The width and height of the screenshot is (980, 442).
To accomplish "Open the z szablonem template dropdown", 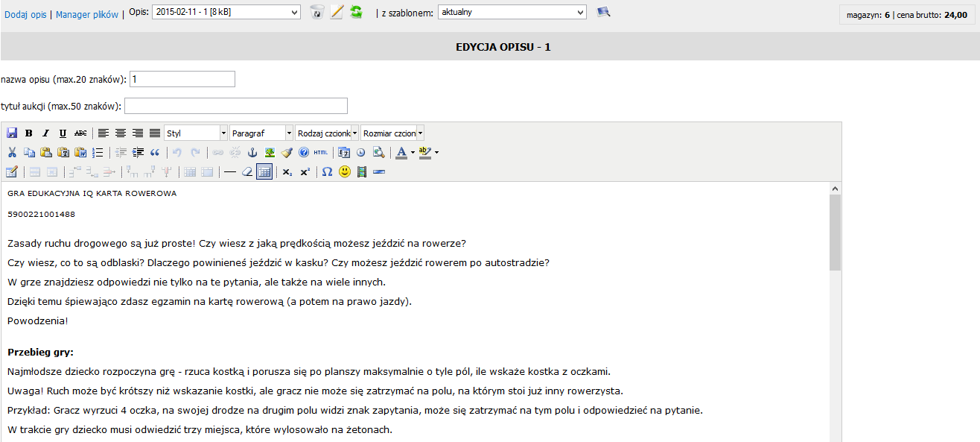I will tap(512, 12).
